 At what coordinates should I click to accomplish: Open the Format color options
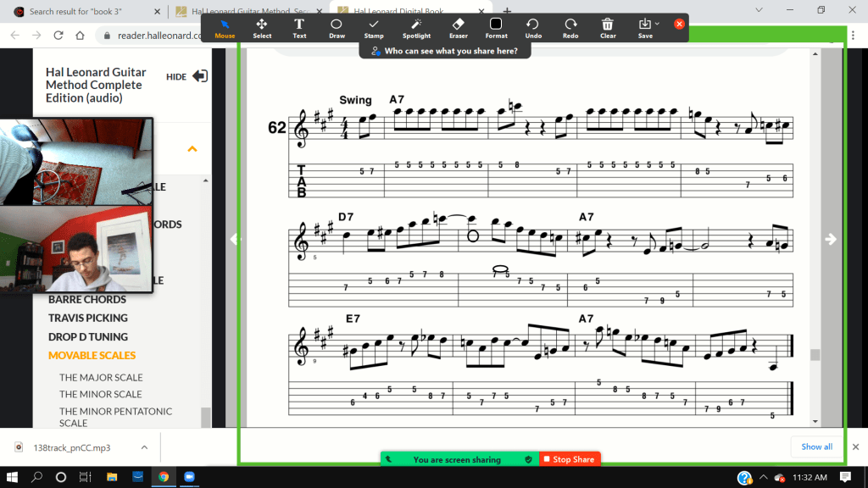pyautogui.click(x=496, y=27)
